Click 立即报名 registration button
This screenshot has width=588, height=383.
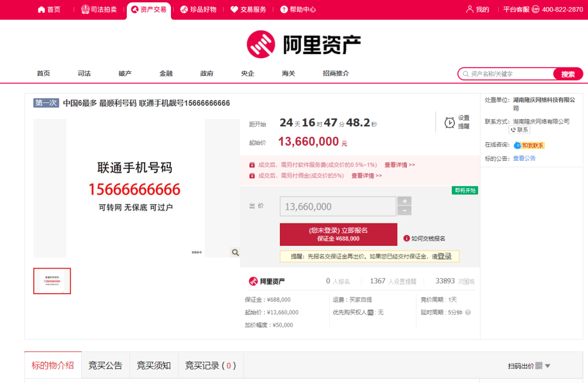[x=338, y=234]
